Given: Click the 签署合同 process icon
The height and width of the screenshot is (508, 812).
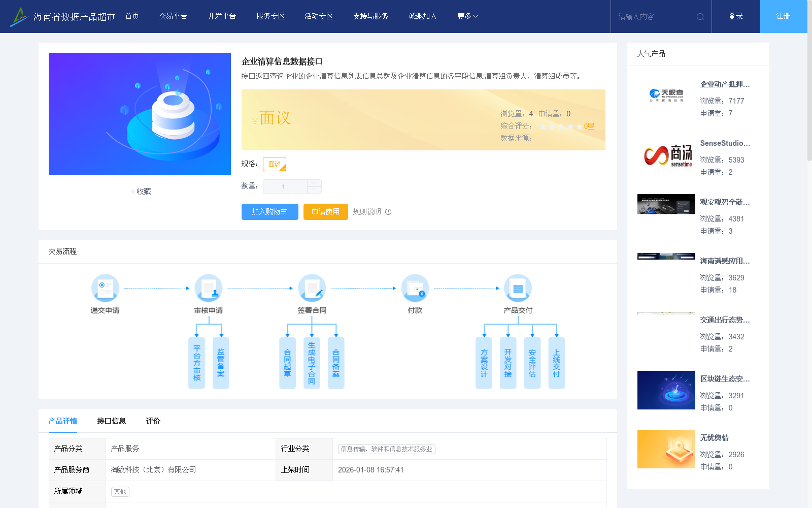Looking at the screenshot, I should (312, 288).
